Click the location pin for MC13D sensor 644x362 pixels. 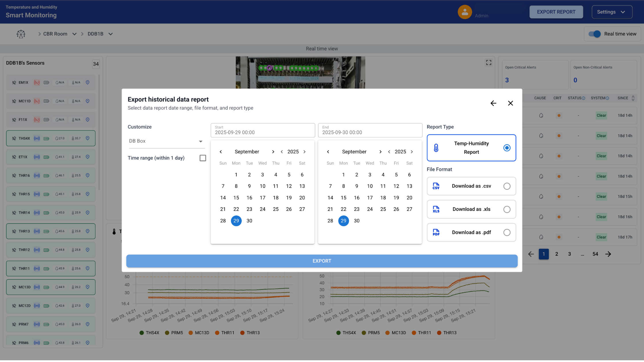(x=88, y=287)
